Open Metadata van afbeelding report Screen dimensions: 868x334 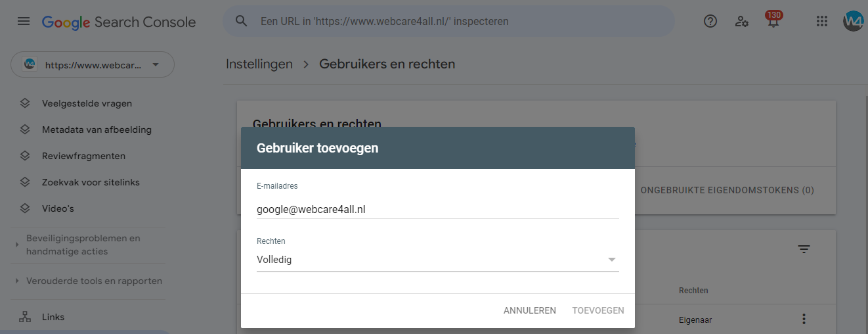[97, 130]
